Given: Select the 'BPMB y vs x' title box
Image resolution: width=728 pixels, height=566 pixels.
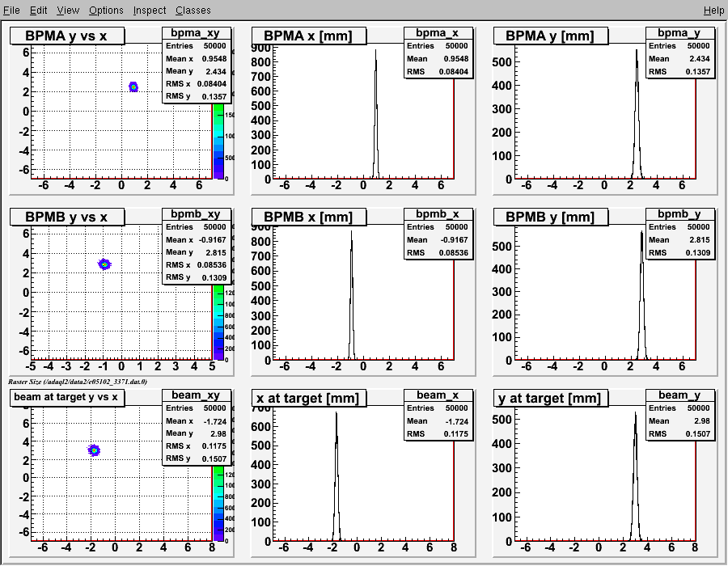Looking at the screenshot, I should click(67, 217).
